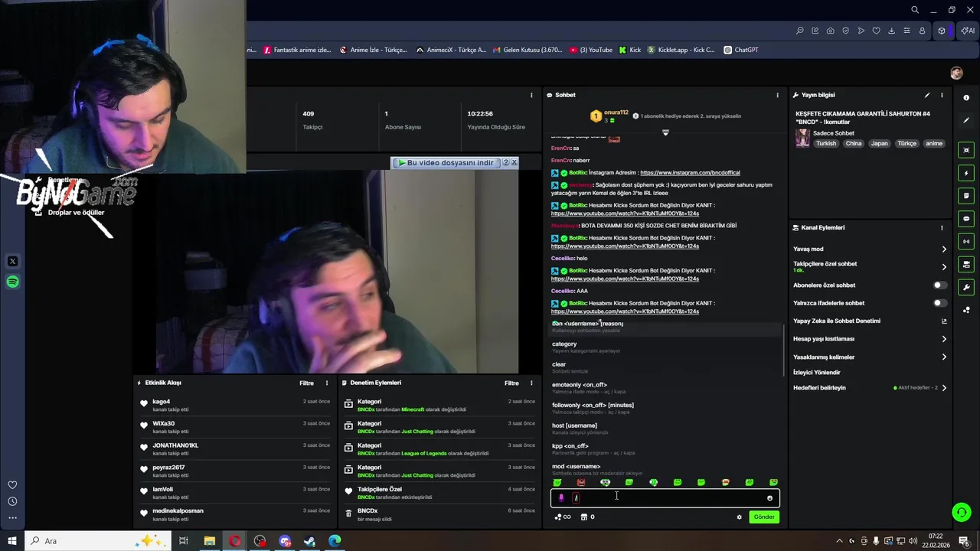Open File Explorer from the taskbar
980x551 pixels.
(x=209, y=541)
